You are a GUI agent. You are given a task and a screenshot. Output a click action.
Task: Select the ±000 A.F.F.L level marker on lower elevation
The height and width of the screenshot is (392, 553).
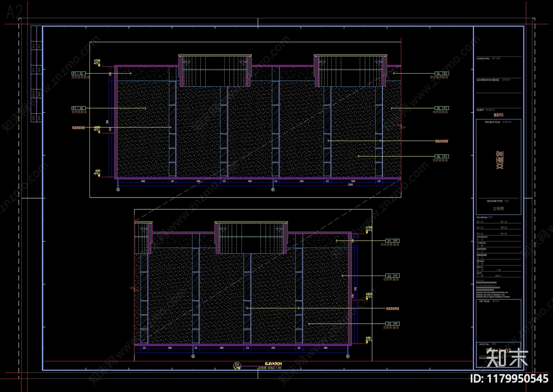pos(369,340)
